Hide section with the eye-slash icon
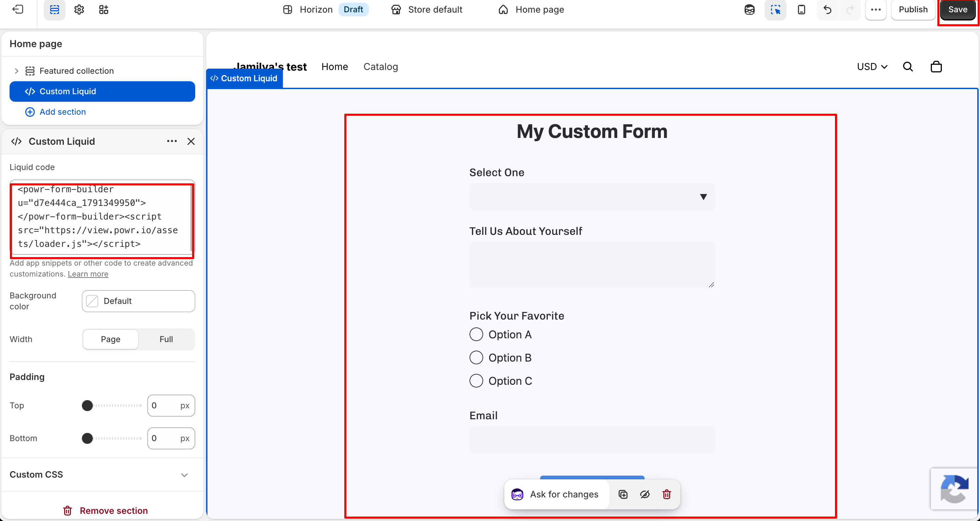 click(x=645, y=494)
